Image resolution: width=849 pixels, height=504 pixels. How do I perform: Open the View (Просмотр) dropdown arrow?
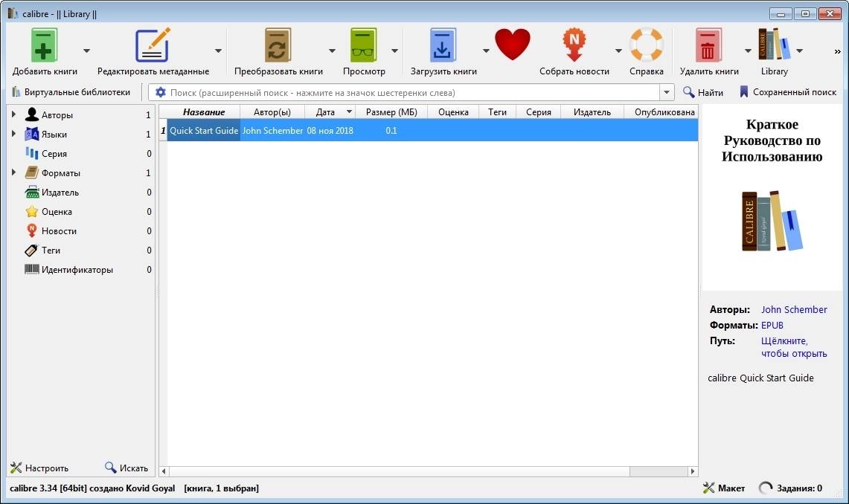coord(394,51)
